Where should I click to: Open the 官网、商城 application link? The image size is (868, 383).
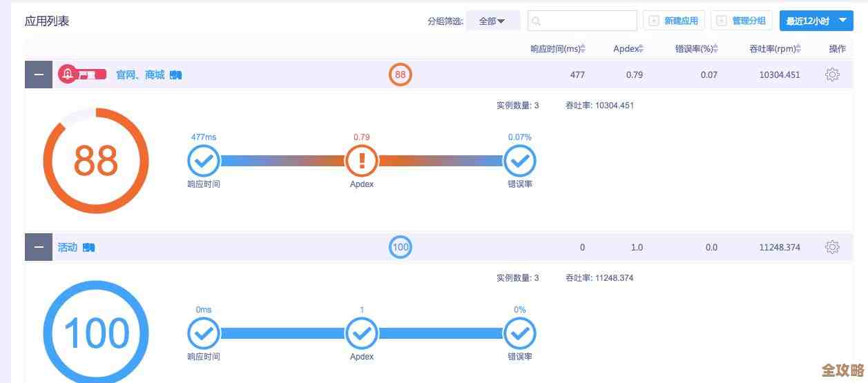[140, 75]
